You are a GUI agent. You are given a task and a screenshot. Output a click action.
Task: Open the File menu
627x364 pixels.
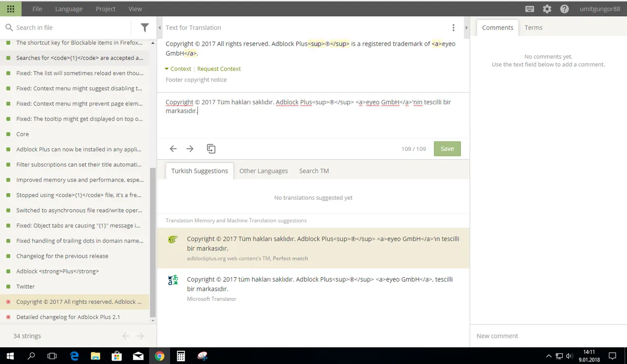[x=37, y=9]
